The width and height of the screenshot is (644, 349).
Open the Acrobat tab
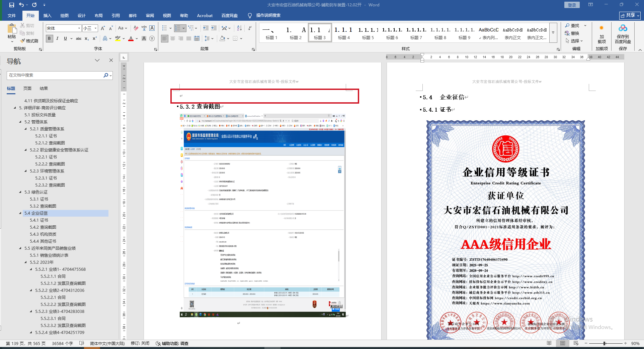pyautogui.click(x=205, y=16)
